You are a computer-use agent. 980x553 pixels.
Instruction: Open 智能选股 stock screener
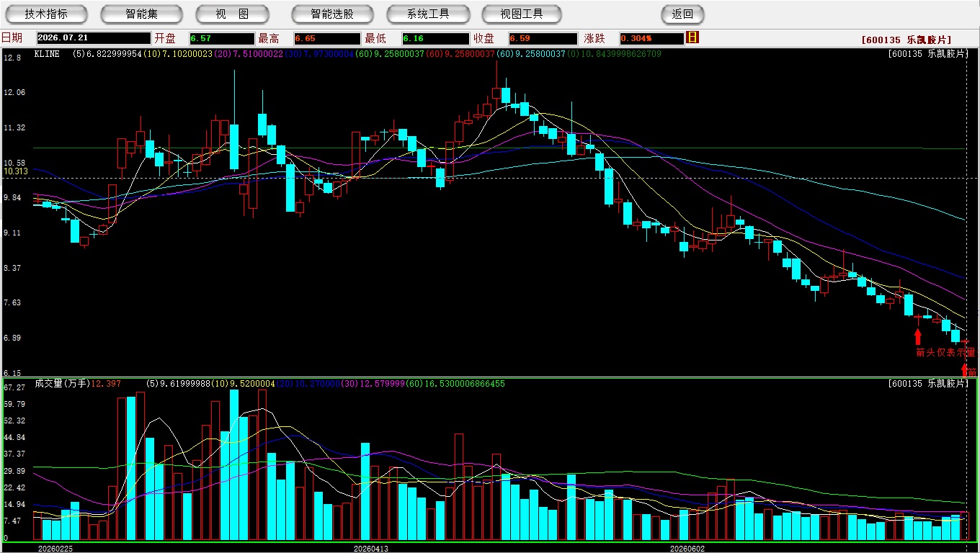point(332,14)
